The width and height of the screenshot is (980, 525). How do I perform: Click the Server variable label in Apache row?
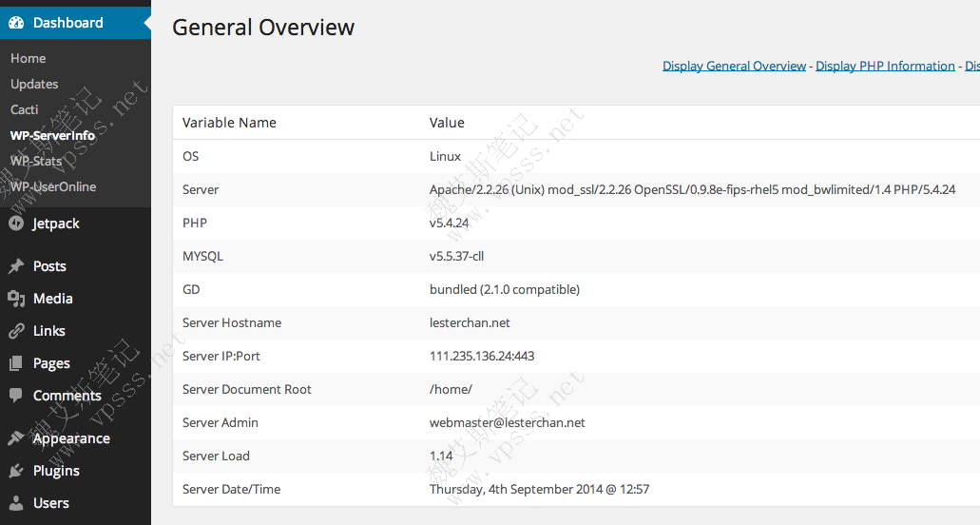point(201,189)
